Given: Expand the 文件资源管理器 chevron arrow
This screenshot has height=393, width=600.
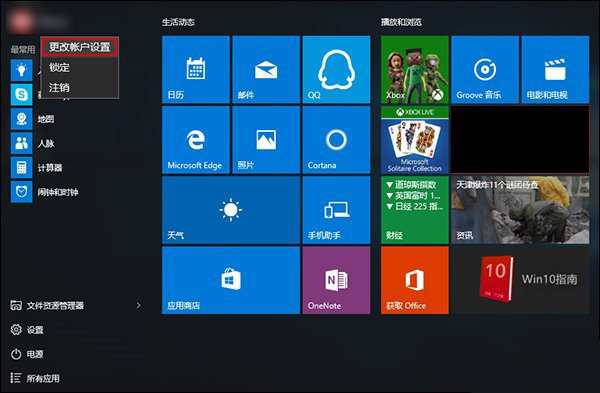Looking at the screenshot, I should (x=139, y=305).
